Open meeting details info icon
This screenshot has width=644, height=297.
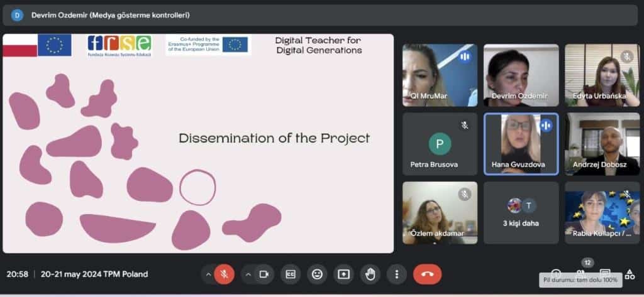[x=557, y=274]
